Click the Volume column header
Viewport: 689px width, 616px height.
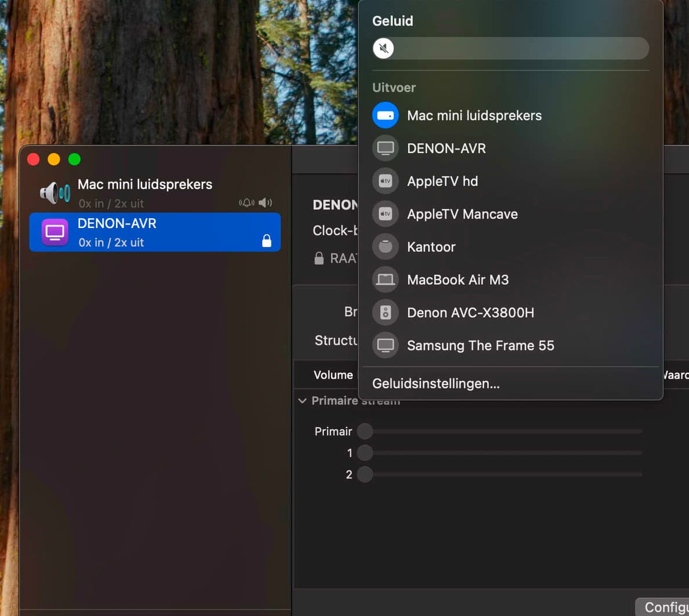[x=333, y=375]
